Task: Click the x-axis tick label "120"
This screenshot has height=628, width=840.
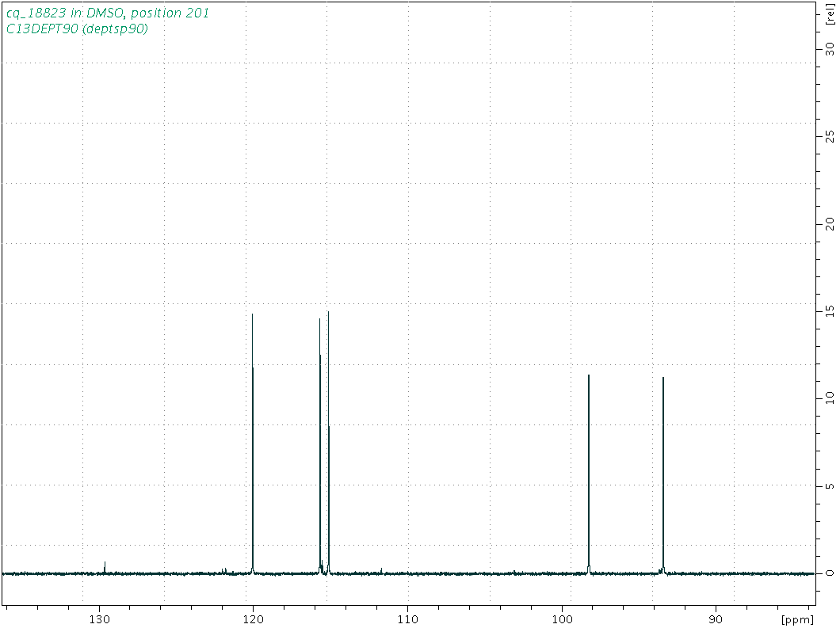Action: [x=254, y=619]
